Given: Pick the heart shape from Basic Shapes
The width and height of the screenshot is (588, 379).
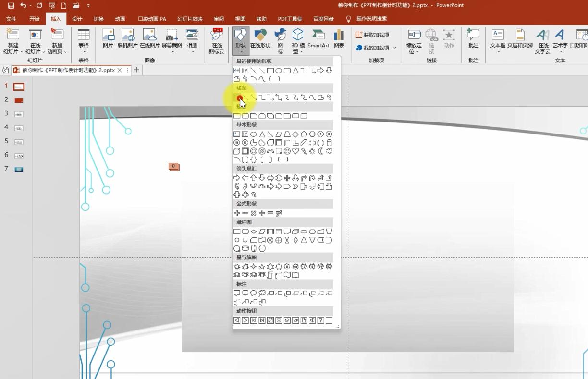Looking at the screenshot, I should [295, 151].
